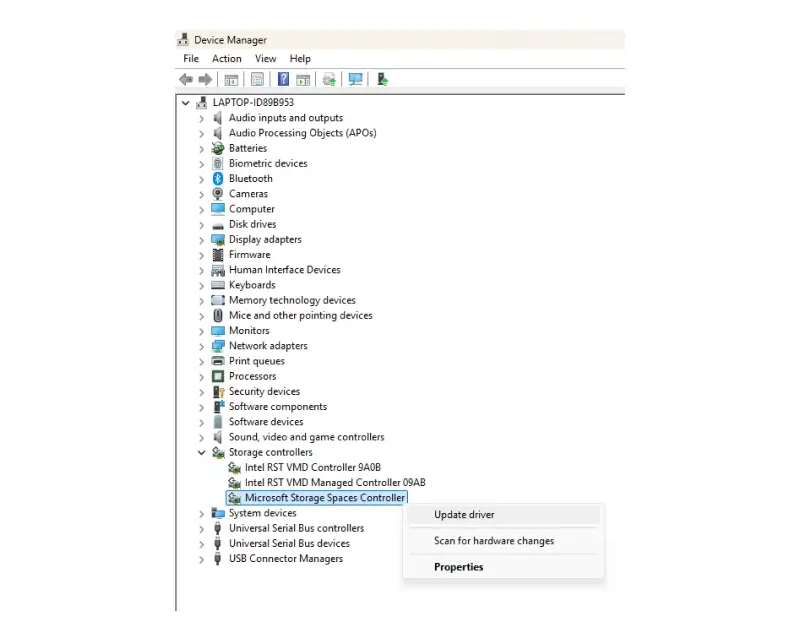The width and height of the screenshot is (800, 641).
Task: Click the Display adapters icon
Action: (x=218, y=239)
